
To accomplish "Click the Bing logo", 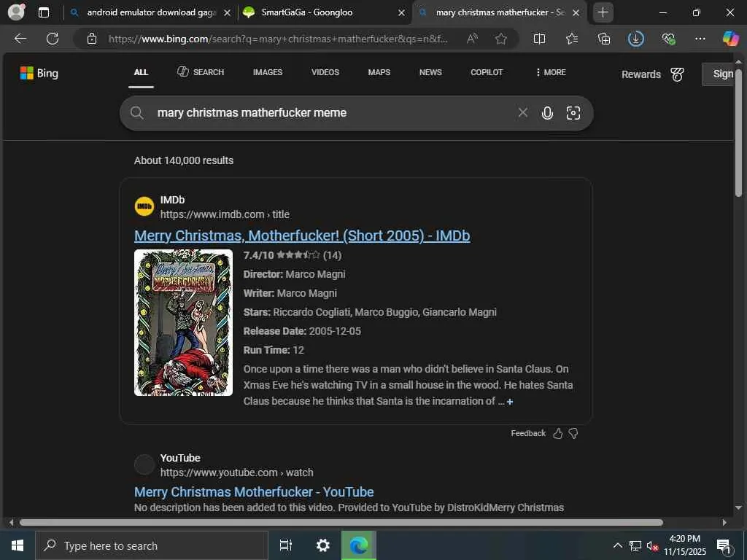I will click(39, 73).
